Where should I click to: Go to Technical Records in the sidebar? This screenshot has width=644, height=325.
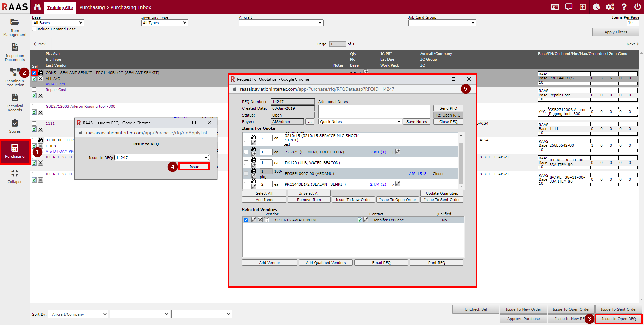[15, 102]
